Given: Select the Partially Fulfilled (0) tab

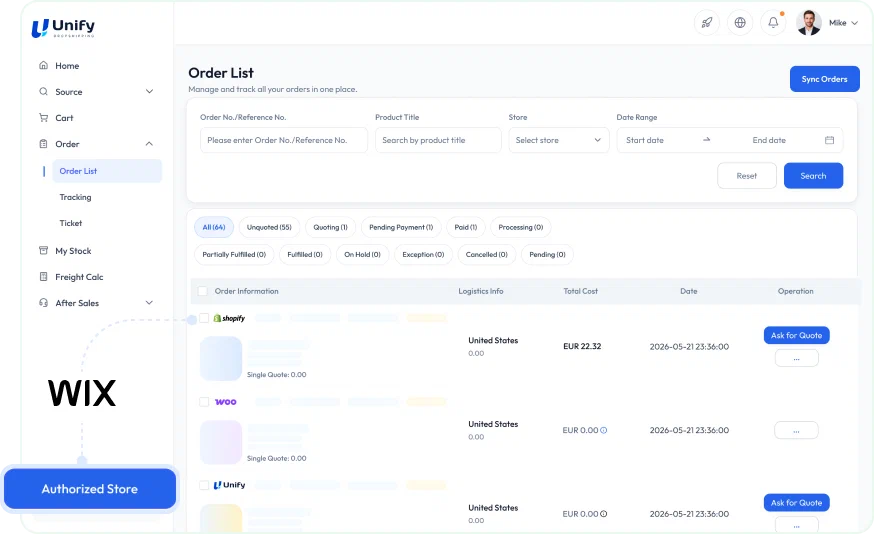Looking at the screenshot, I should [x=234, y=254].
